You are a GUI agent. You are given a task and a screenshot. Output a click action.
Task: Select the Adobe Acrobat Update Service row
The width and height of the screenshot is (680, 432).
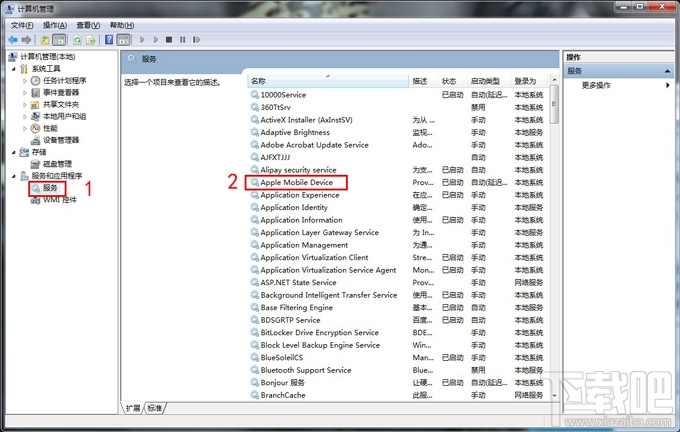396,145
